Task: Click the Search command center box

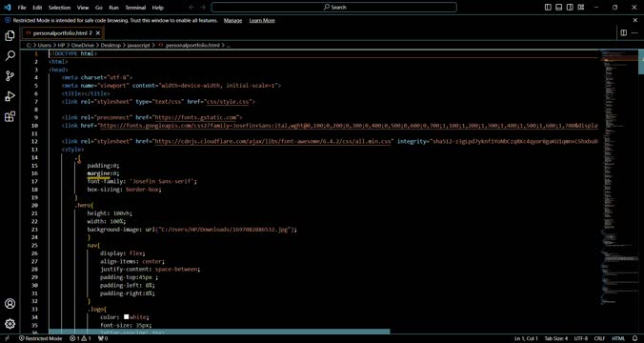Action: (334, 7)
